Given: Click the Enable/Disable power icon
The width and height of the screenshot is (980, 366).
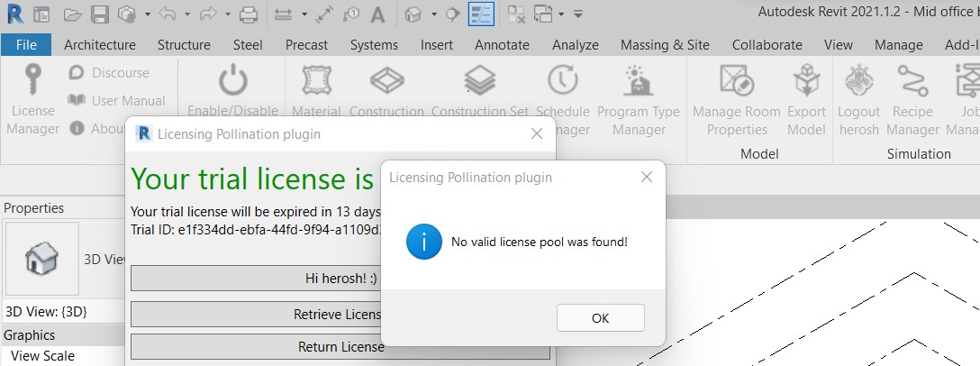Looking at the screenshot, I should pos(233,81).
